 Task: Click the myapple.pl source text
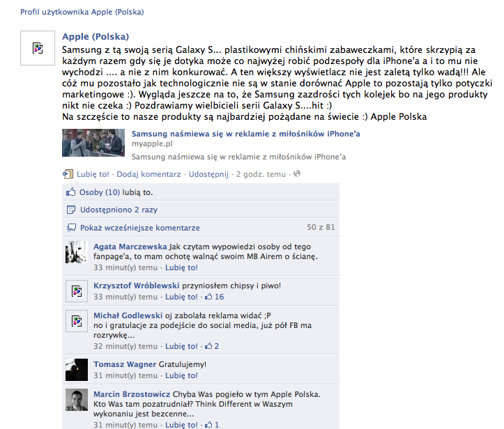coord(152,144)
